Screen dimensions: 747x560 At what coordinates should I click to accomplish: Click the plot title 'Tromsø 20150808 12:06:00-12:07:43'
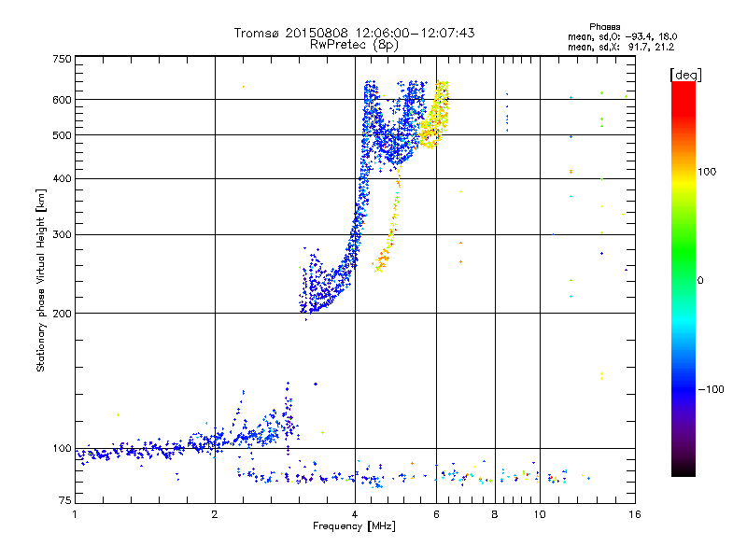coord(354,33)
